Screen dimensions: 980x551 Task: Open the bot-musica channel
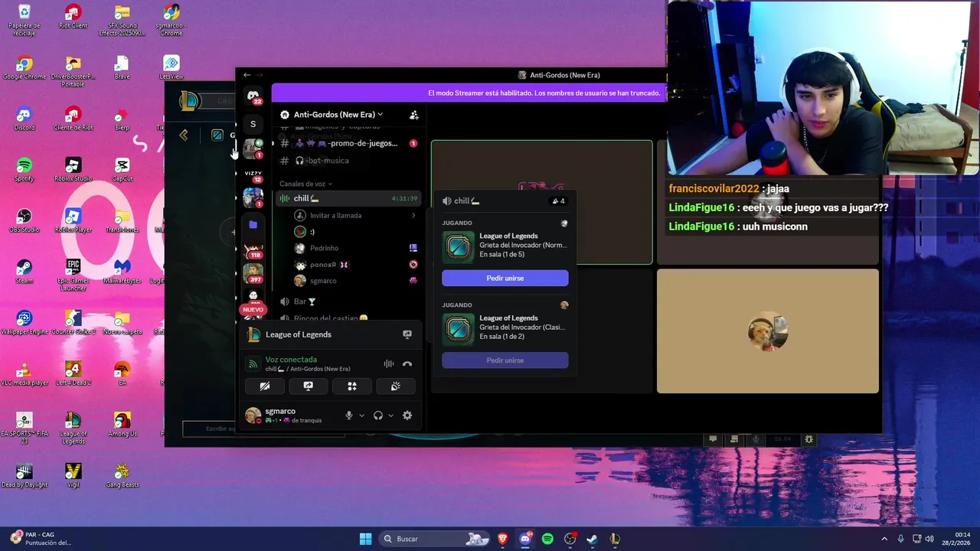pyautogui.click(x=348, y=161)
